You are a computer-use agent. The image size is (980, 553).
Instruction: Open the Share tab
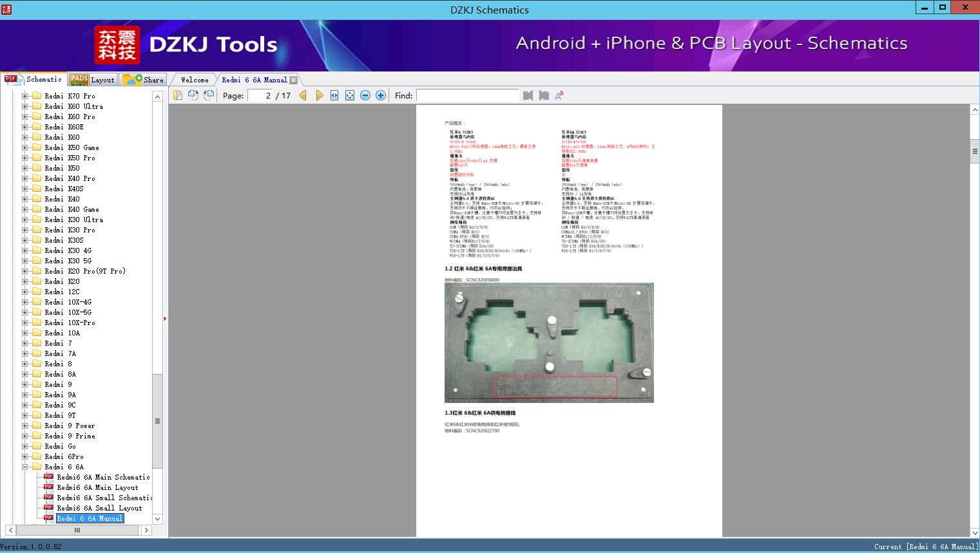144,80
